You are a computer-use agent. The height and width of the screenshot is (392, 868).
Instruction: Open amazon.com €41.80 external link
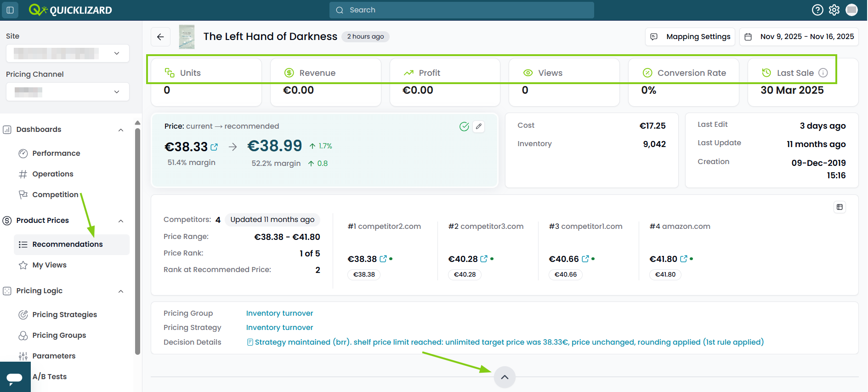pyautogui.click(x=684, y=259)
